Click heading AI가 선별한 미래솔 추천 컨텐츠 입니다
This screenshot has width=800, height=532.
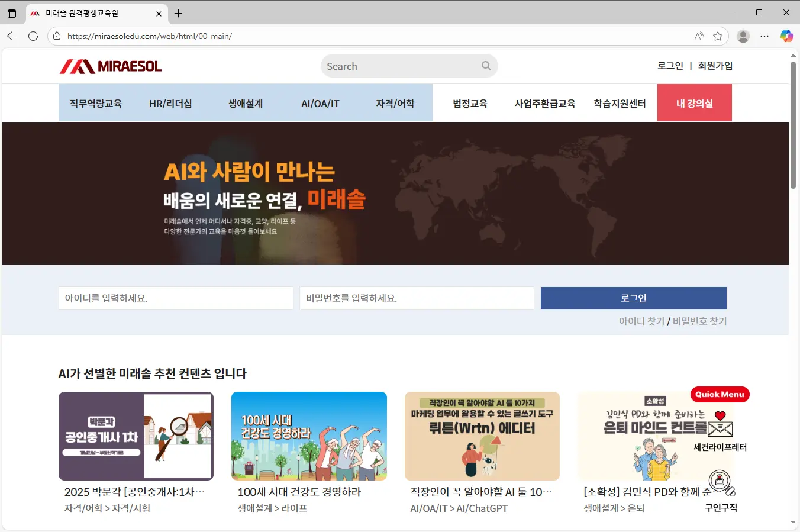153,374
